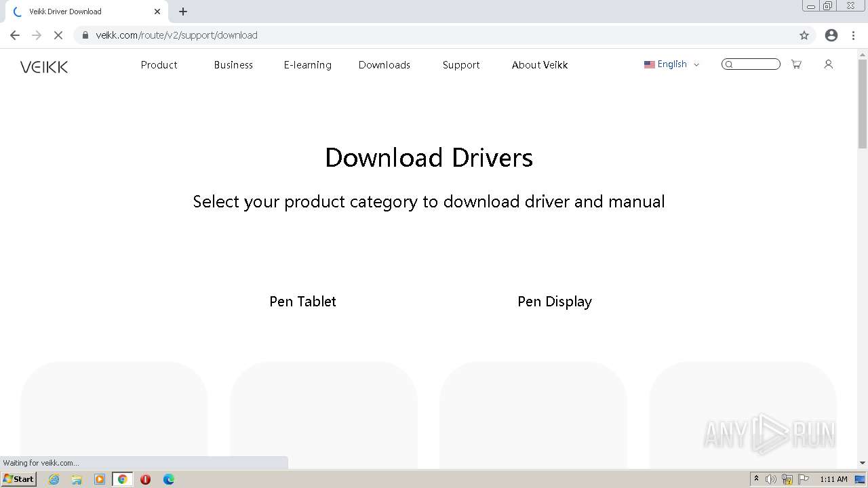Image resolution: width=868 pixels, height=488 pixels.
Task: Show hidden system tray icons
Action: [756, 479]
